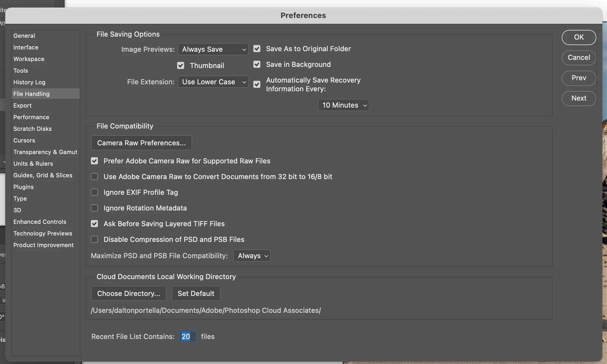Switch to the Performance preferences category
This screenshot has width=607, height=364.
click(31, 117)
